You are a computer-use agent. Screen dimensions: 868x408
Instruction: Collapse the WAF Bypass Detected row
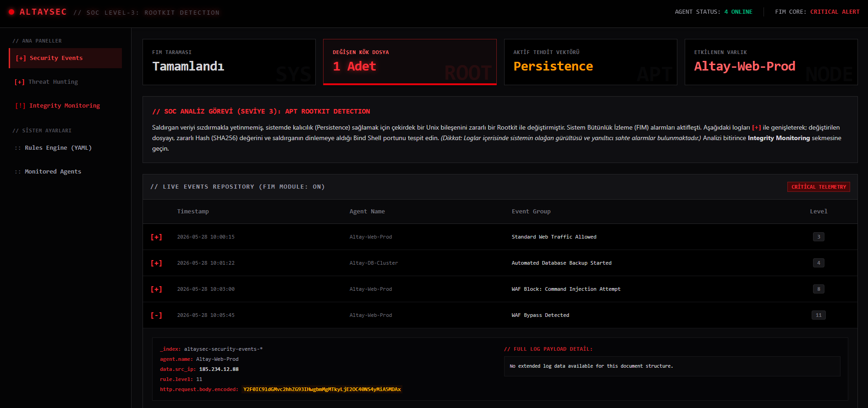click(x=156, y=316)
